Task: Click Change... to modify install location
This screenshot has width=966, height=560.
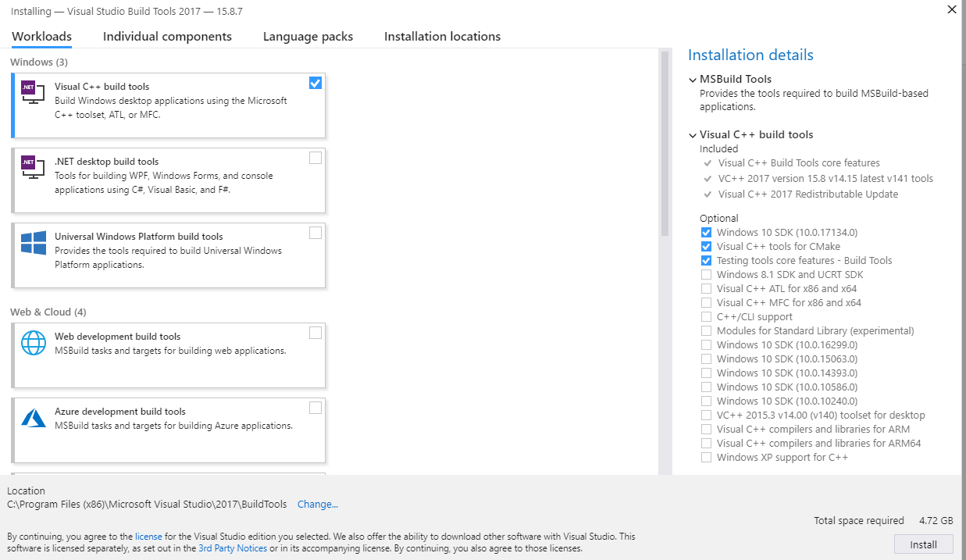Action: (318, 505)
